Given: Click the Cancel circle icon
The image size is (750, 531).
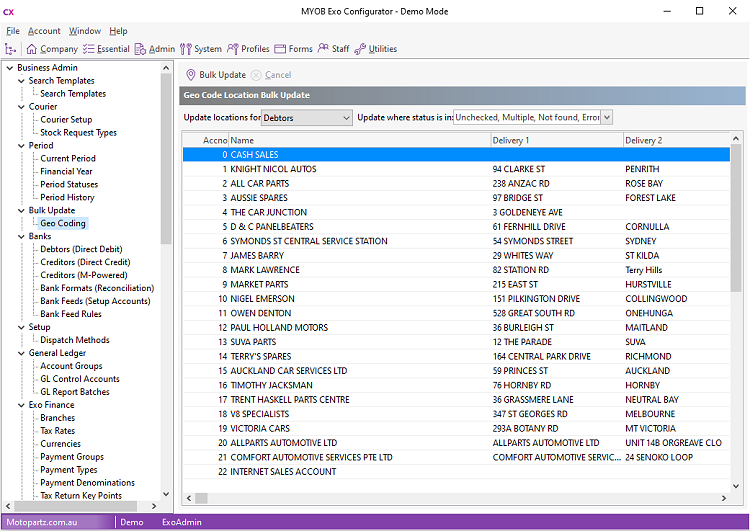Looking at the screenshot, I should 256,75.
